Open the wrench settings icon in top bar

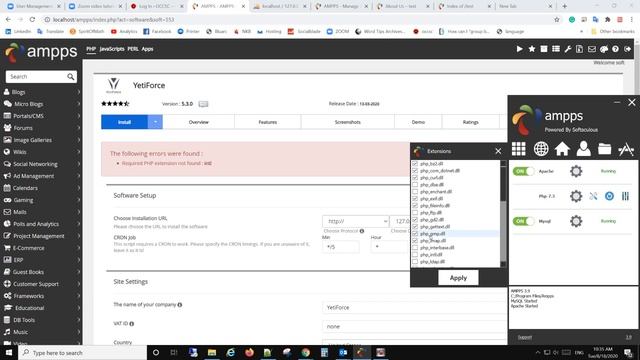[x=568, y=49]
